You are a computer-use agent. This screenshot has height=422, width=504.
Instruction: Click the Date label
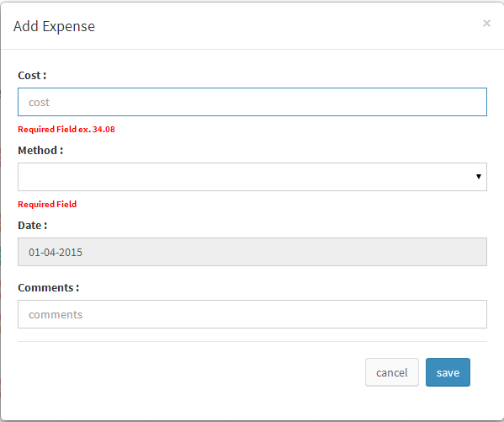pyautogui.click(x=33, y=226)
